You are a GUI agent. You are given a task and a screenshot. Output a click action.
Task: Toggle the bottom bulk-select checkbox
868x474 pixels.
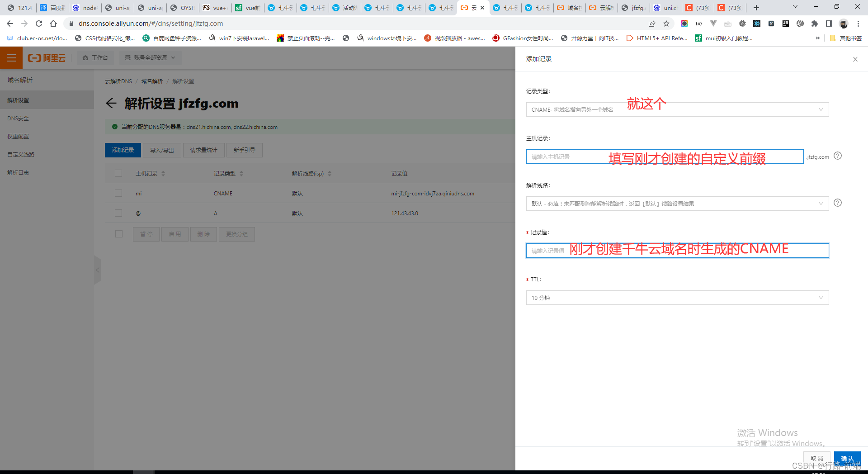[x=118, y=234]
